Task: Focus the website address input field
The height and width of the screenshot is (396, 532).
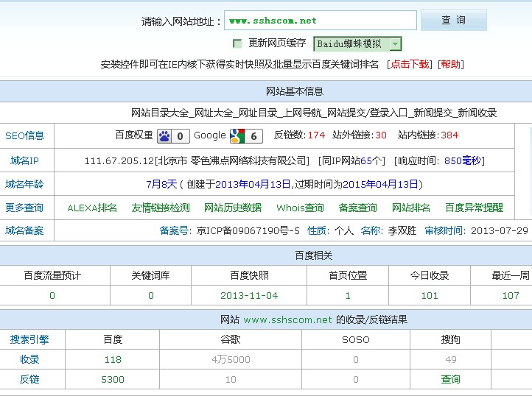Action: tap(321, 21)
